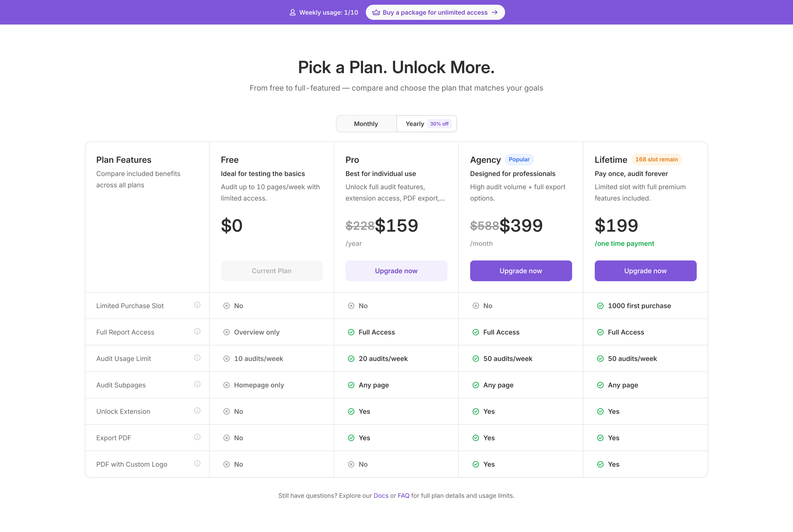793x532 pixels.
Task: Click info icon beside PDF with Custom Logo
Action: 197,464
